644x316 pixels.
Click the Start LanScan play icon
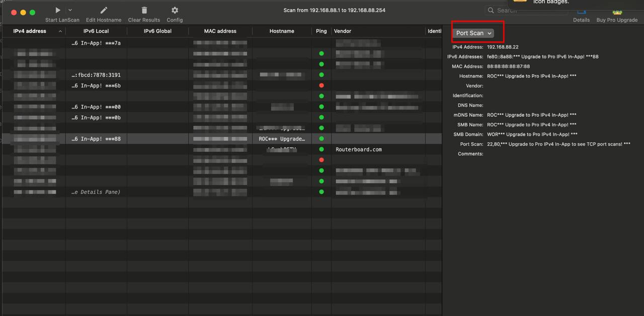(x=58, y=10)
